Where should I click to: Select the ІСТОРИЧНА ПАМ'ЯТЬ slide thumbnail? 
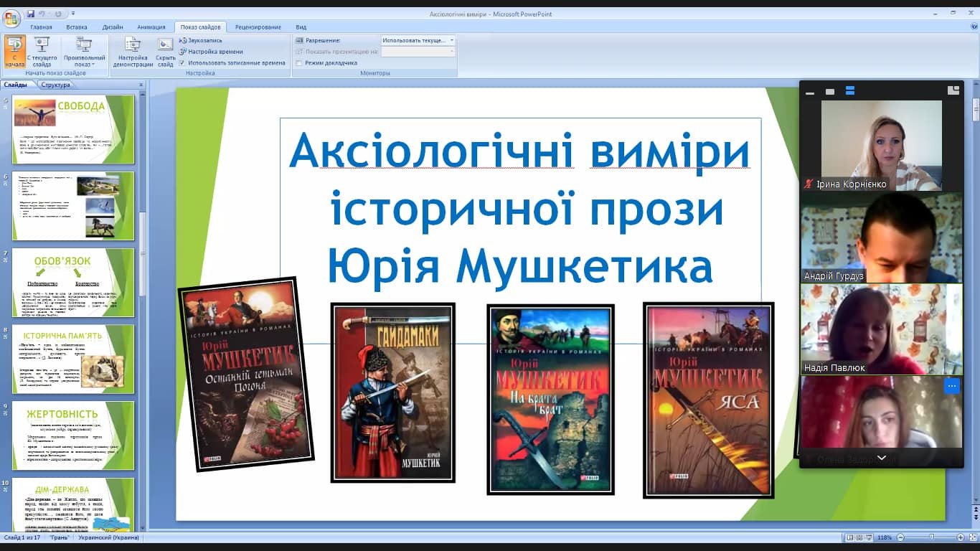(73, 359)
